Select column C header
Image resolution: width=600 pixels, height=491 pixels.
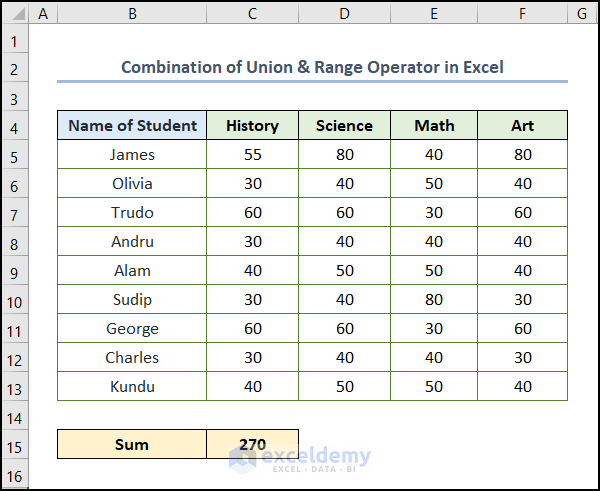tap(252, 13)
